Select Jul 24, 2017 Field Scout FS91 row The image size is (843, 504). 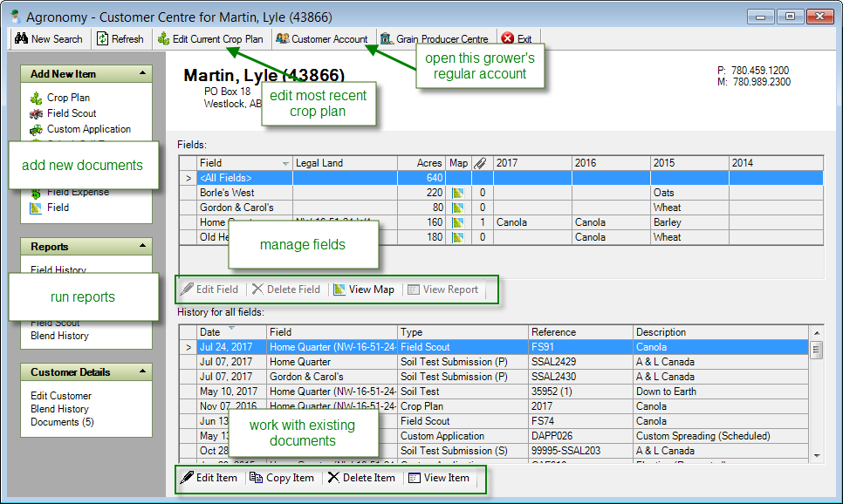pyautogui.click(x=494, y=347)
